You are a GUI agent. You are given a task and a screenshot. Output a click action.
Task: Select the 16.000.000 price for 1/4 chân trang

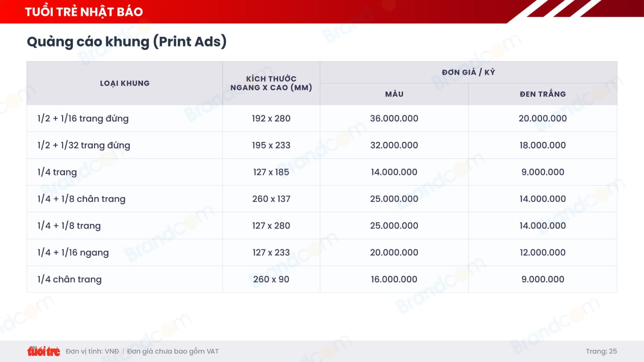tap(394, 279)
